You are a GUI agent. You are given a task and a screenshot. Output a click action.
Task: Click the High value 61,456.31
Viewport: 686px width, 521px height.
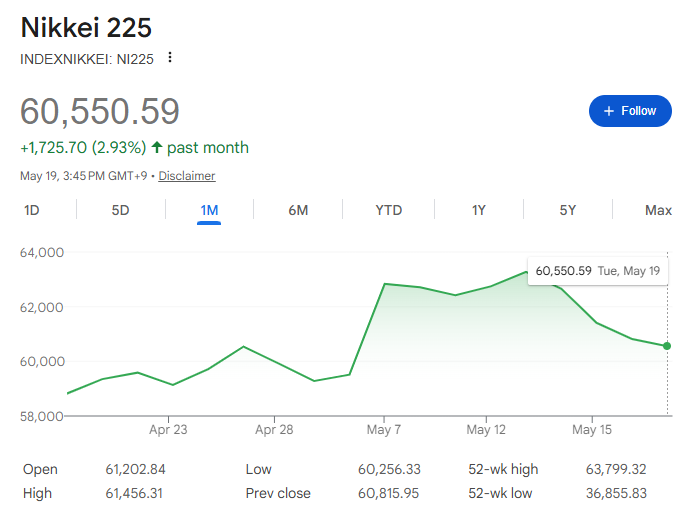coord(134,493)
